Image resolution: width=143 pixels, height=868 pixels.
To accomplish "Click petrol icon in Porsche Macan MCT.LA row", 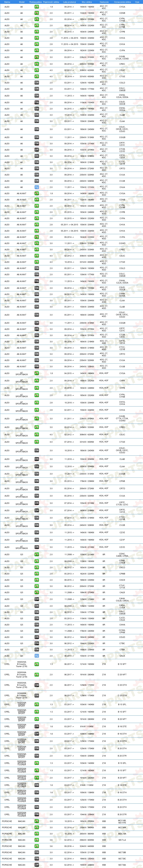I will click(37, 840).
